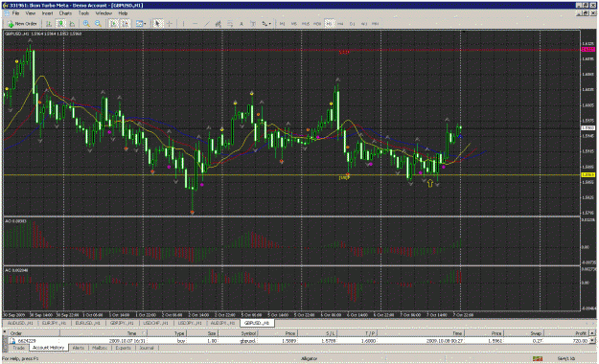Viewport: 599px width, 364px height.
Task: Click the New Order button
Action: coord(22,24)
